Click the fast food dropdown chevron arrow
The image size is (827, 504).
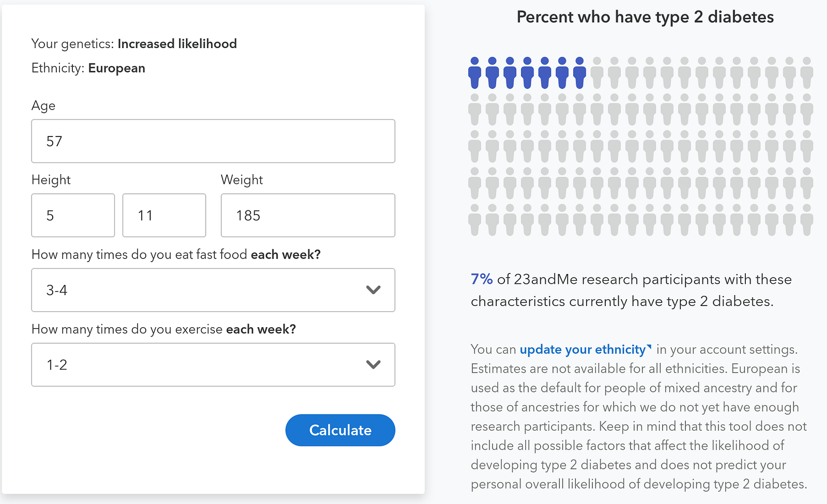pyautogui.click(x=373, y=290)
